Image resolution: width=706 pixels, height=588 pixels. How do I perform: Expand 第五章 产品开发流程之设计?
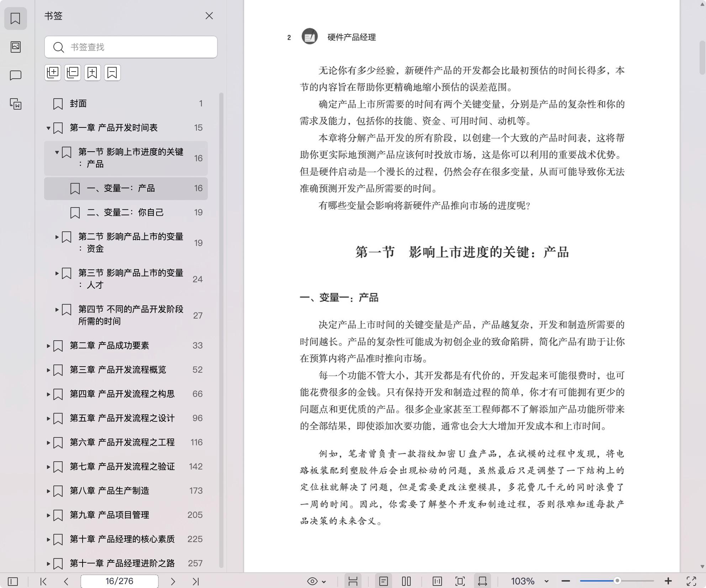[x=48, y=419]
